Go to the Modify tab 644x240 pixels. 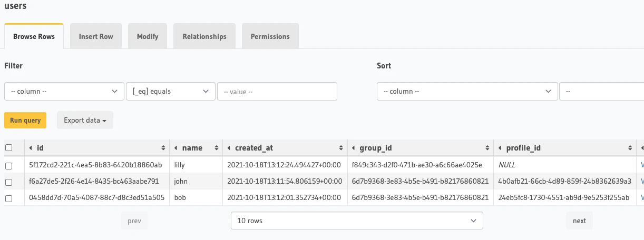coord(148,36)
